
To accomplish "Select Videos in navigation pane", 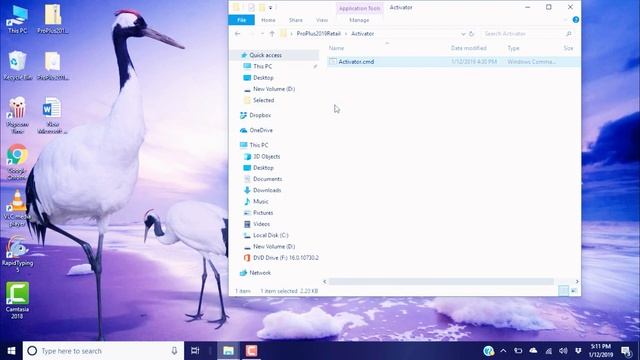I will click(261, 224).
